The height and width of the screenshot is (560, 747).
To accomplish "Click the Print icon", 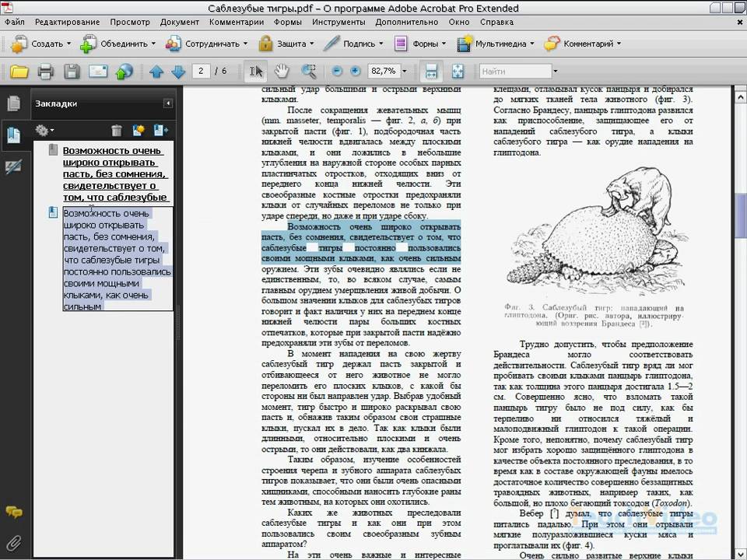I will click(x=46, y=72).
